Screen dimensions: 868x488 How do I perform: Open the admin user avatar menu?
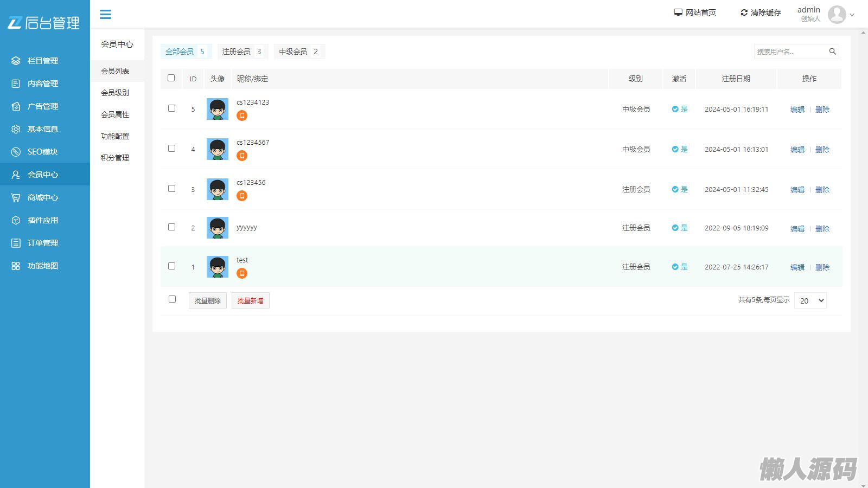click(837, 15)
